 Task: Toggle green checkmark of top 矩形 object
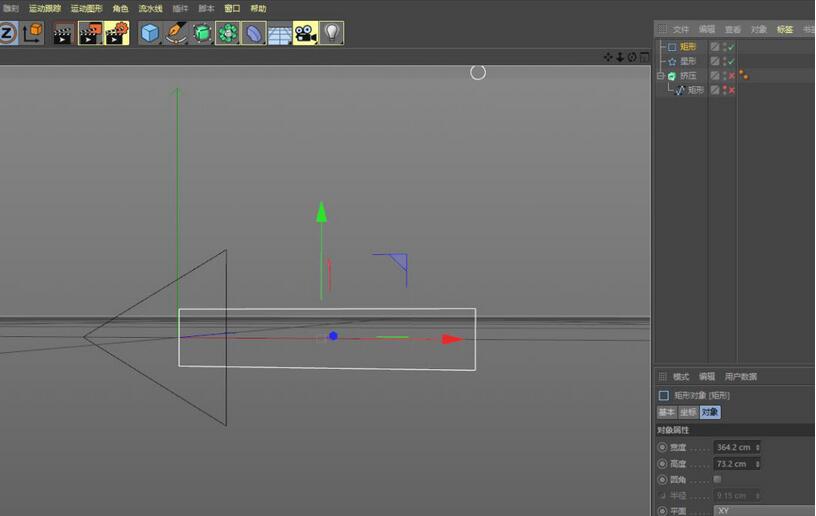pos(731,47)
